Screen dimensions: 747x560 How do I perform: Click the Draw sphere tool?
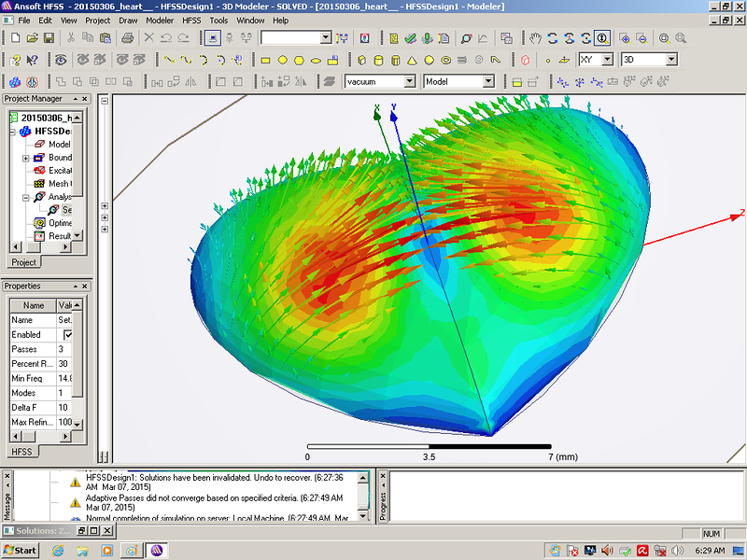(430, 60)
